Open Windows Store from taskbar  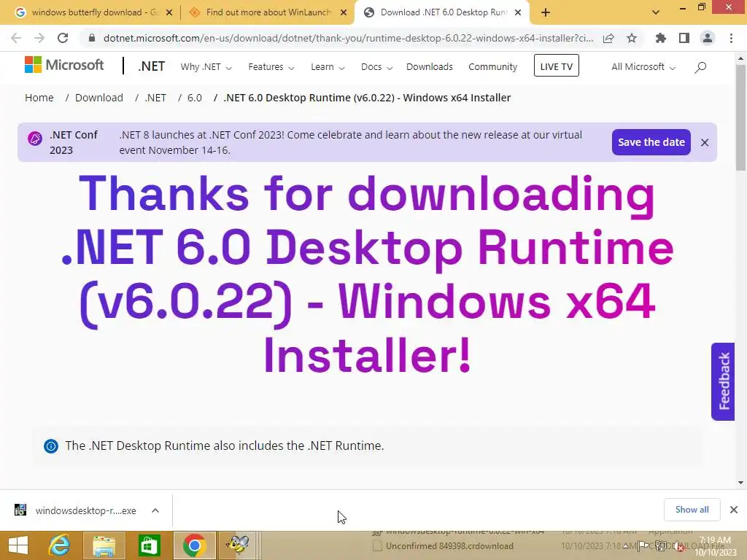[149, 545]
